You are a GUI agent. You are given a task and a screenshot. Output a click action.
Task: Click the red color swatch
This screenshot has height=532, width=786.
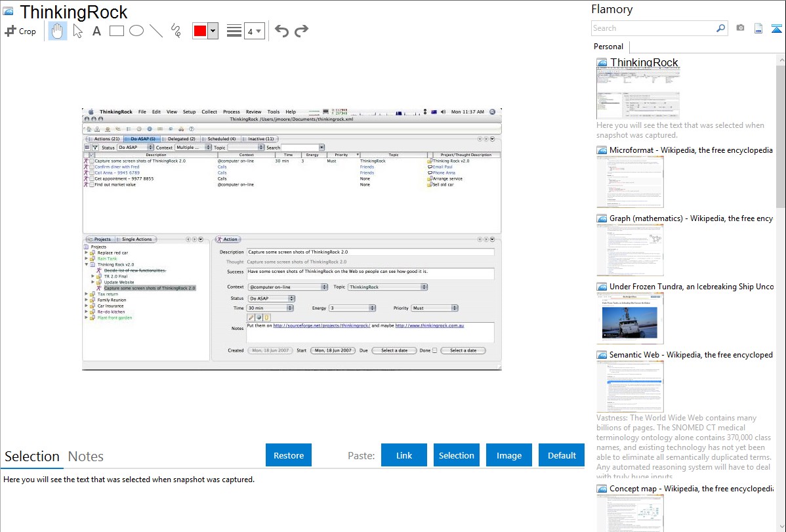(200, 31)
